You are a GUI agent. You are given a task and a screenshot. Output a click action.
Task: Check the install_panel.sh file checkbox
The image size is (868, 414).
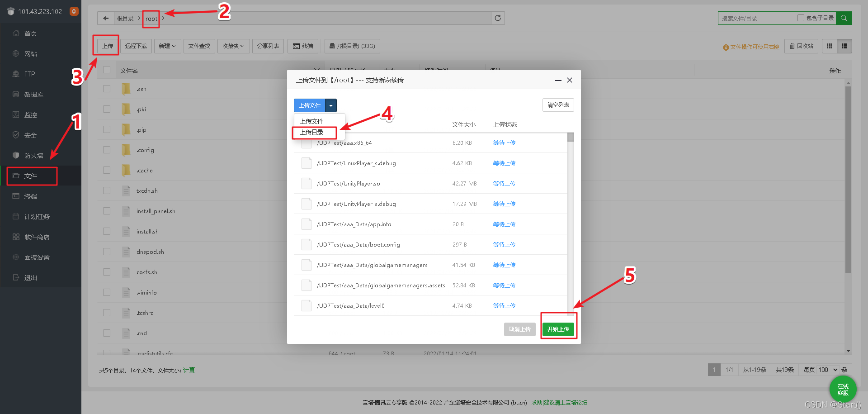click(x=107, y=211)
